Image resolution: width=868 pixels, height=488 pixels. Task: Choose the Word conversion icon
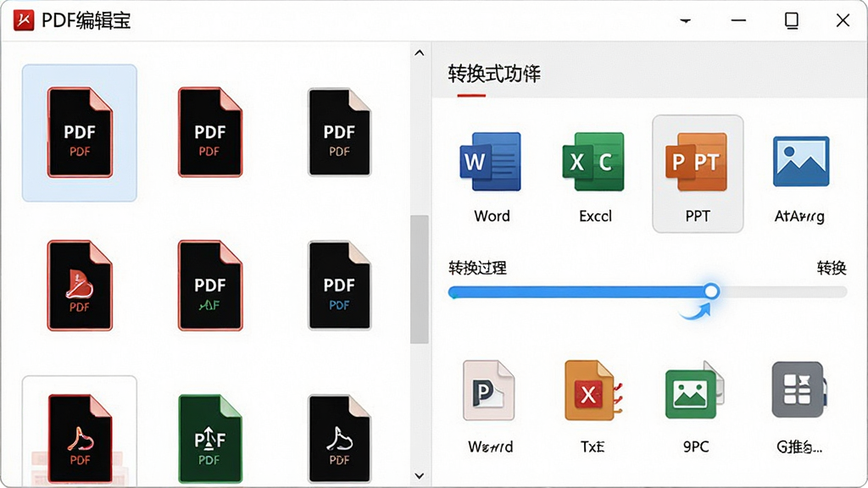(490, 162)
